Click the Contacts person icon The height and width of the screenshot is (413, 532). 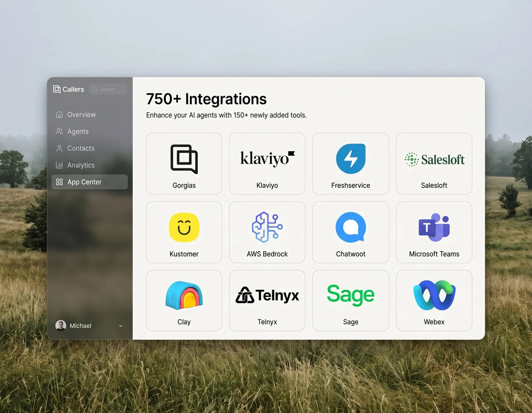(59, 148)
